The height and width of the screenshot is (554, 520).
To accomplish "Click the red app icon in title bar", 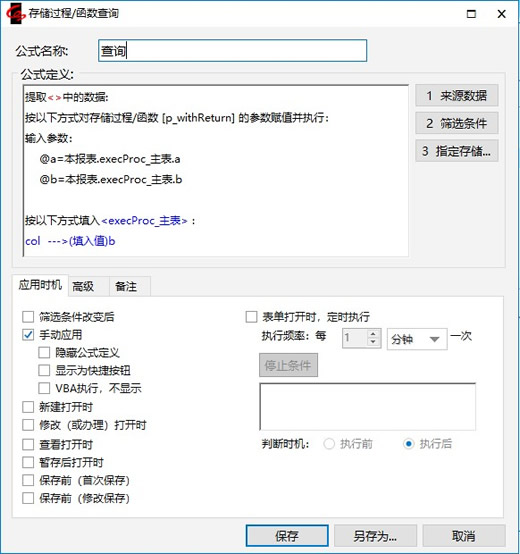I will pyautogui.click(x=15, y=13).
